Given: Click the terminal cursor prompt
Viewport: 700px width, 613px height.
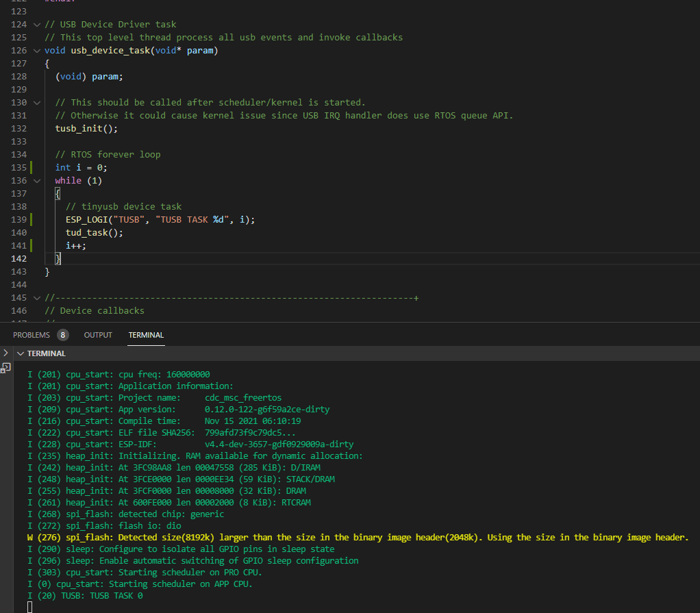Looking at the screenshot, I should tap(30, 608).
